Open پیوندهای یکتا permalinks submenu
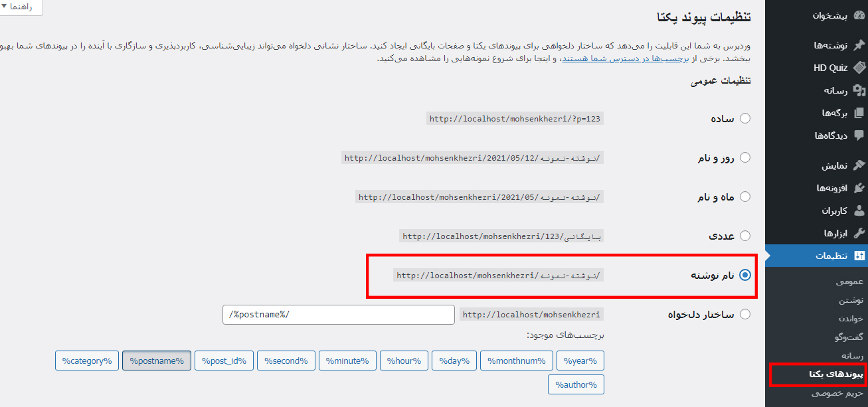This screenshot has width=868, height=407. click(x=836, y=374)
